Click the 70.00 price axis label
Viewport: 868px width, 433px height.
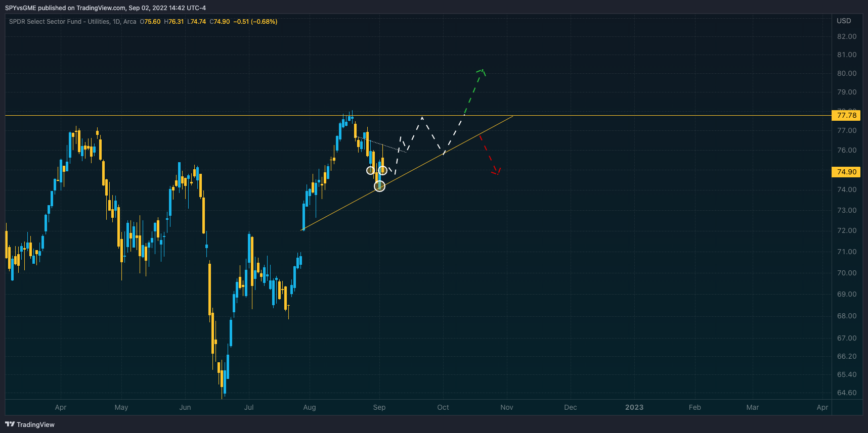point(847,273)
